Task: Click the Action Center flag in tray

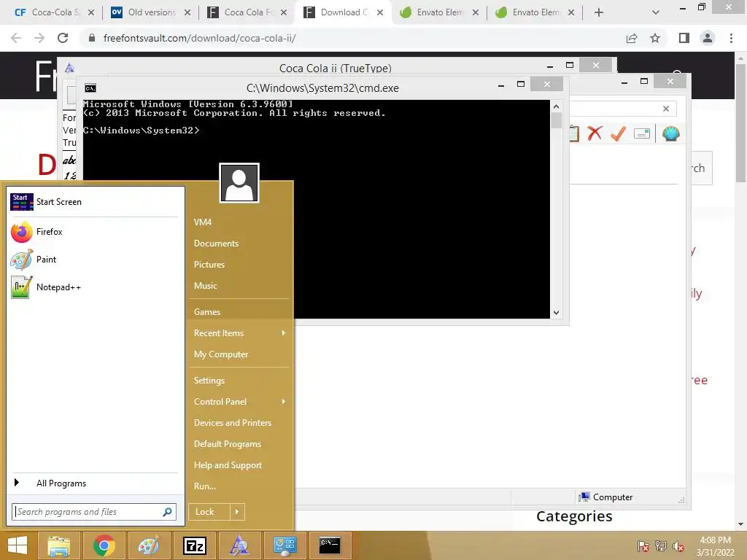Action: (643, 546)
